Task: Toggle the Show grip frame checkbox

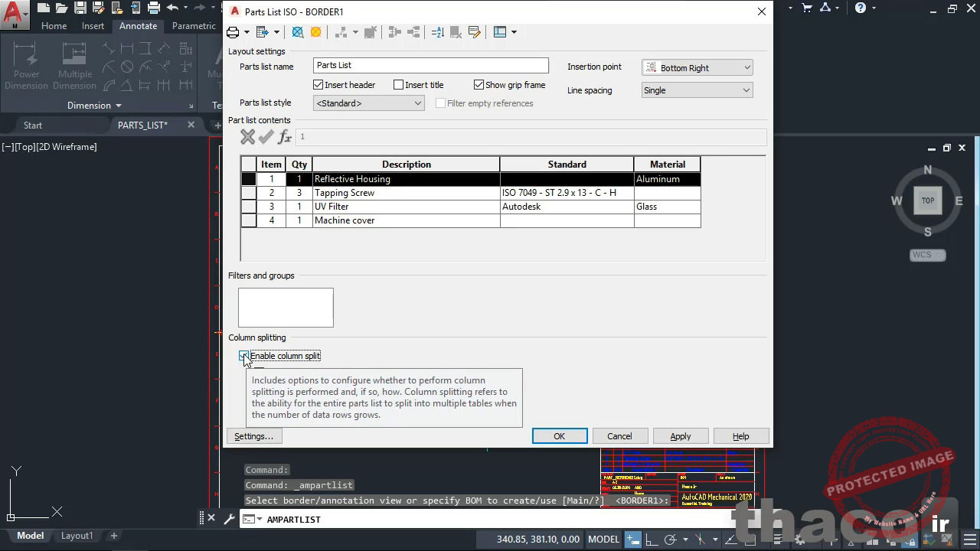Action: pos(479,85)
